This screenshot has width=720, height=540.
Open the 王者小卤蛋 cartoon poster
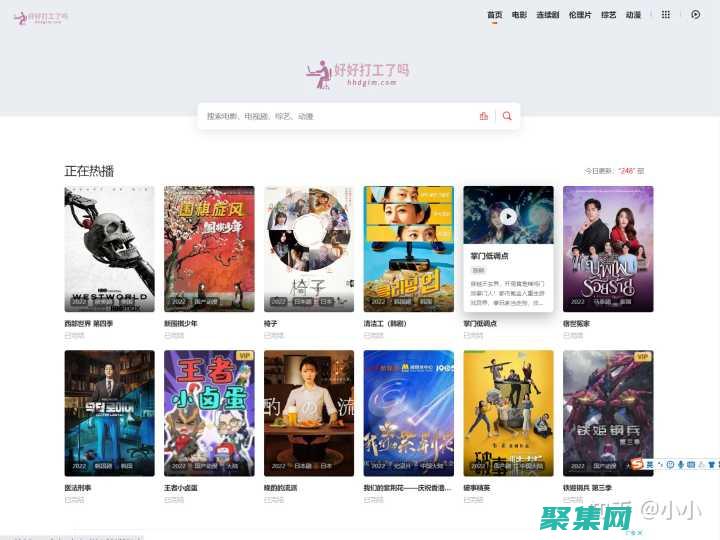[x=209, y=413]
